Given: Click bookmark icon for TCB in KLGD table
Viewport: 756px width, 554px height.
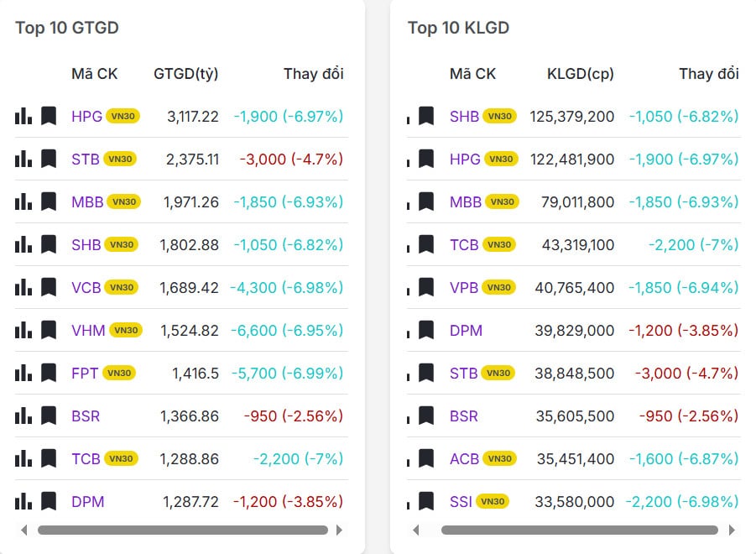Looking at the screenshot, I should point(426,244).
